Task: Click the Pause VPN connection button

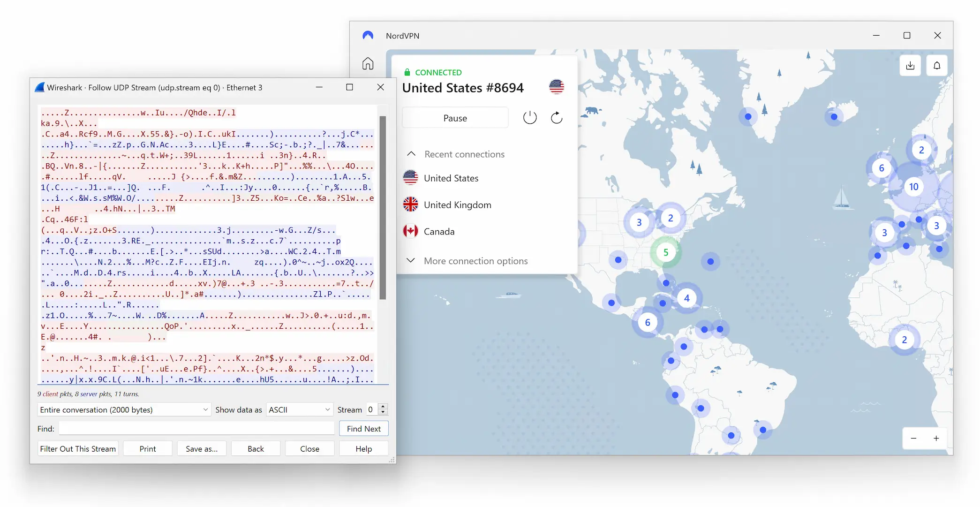Action: coord(455,117)
